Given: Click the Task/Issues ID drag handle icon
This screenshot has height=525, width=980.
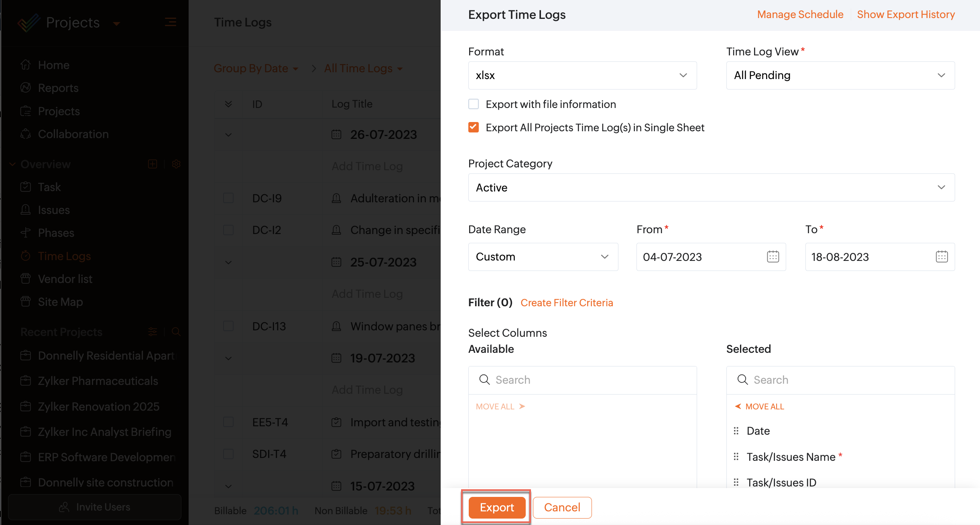Looking at the screenshot, I should pyautogui.click(x=736, y=482).
